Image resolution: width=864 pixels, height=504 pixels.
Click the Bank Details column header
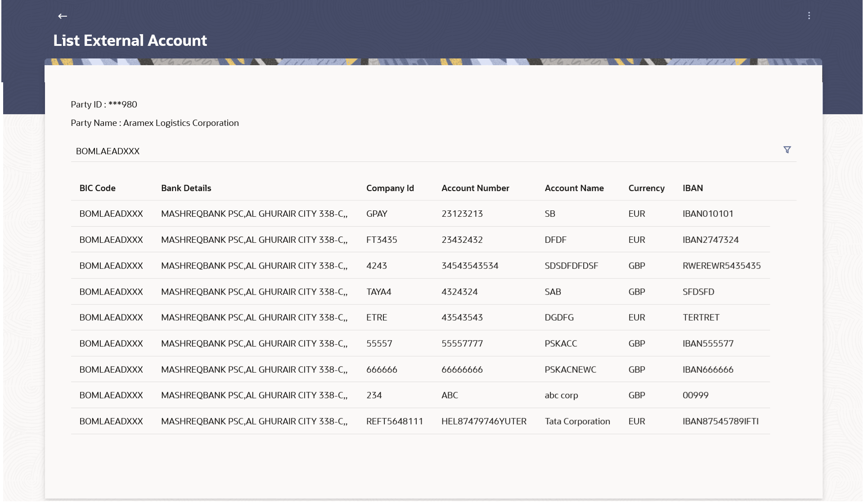pyautogui.click(x=186, y=188)
